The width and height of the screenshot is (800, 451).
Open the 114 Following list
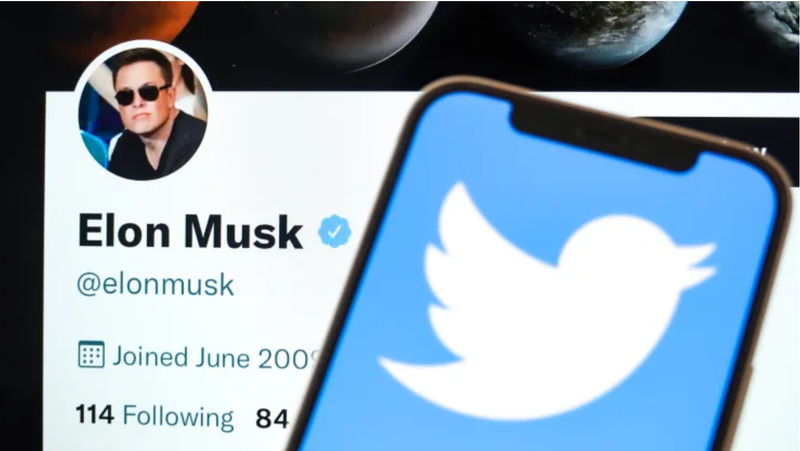click(x=155, y=416)
